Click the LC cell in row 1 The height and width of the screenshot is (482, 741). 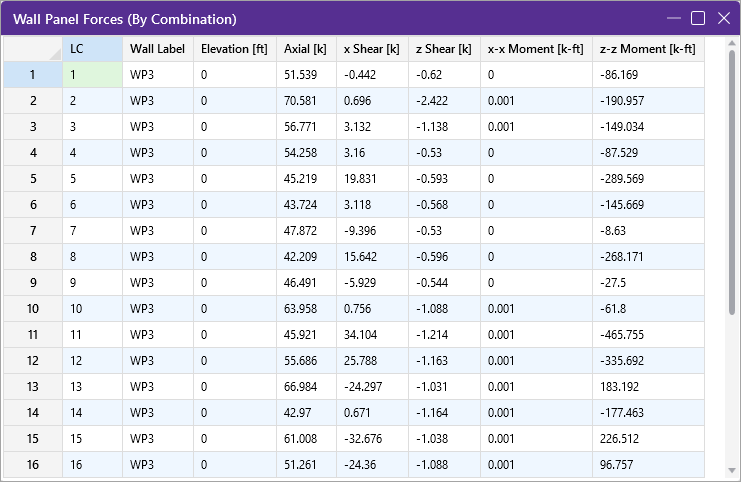click(92, 75)
